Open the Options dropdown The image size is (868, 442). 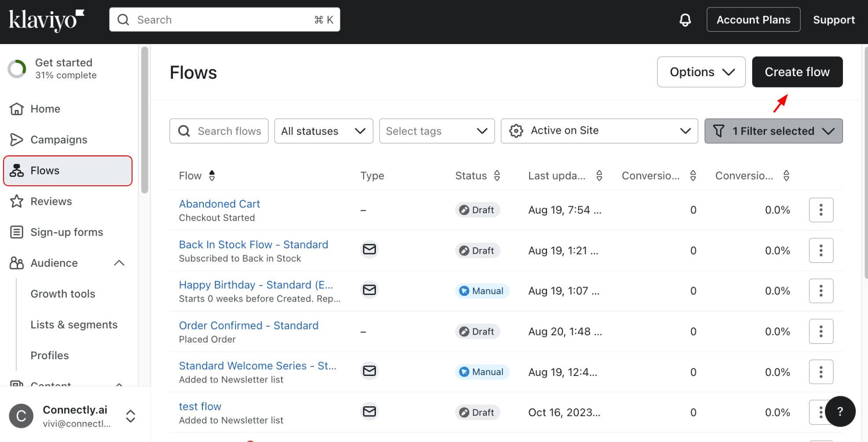[x=701, y=72]
